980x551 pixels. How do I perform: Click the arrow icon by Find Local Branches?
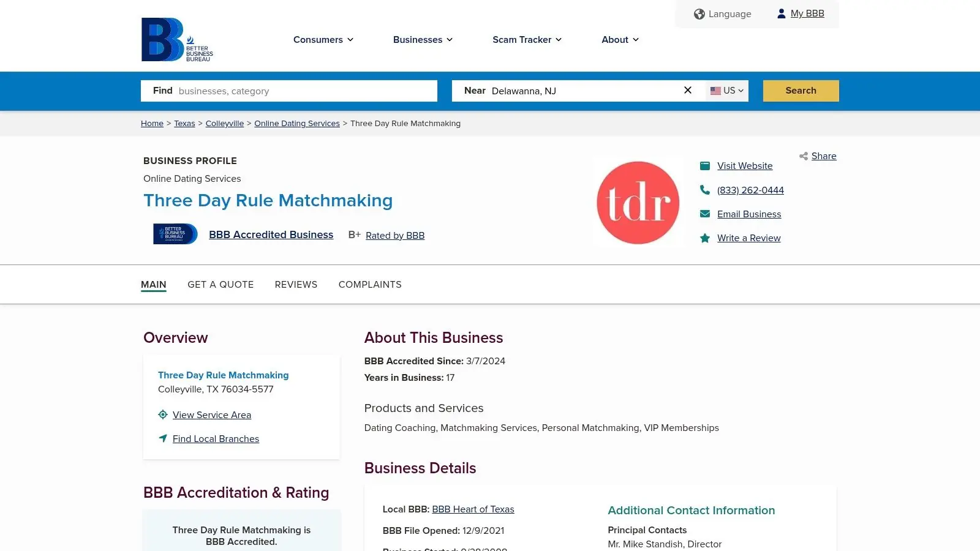click(163, 438)
